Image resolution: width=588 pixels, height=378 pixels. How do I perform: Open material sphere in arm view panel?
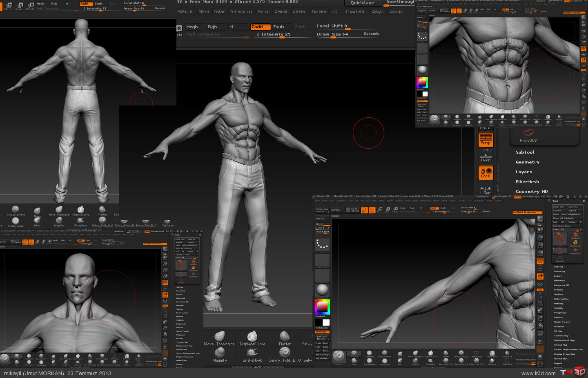pos(322,290)
